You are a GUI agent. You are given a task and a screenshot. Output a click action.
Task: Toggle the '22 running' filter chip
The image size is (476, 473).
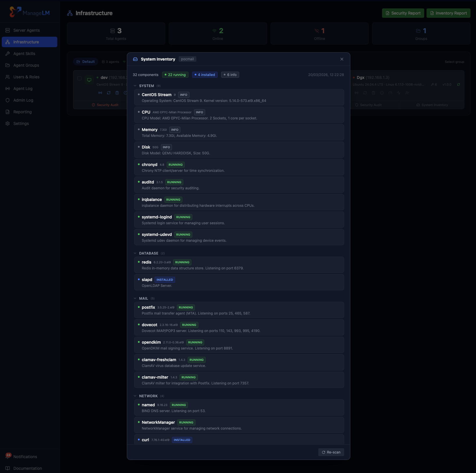click(x=175, y=75)
